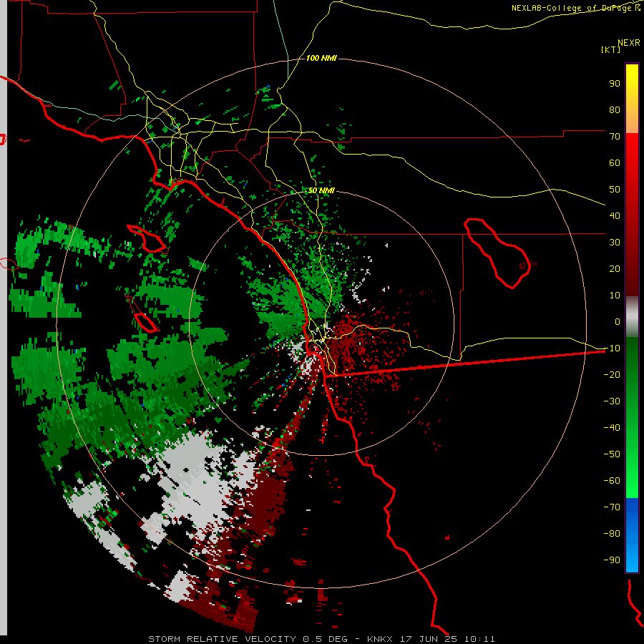
Task: Click the red-outlined Salton Sea shape
Action: pos(497,253)
